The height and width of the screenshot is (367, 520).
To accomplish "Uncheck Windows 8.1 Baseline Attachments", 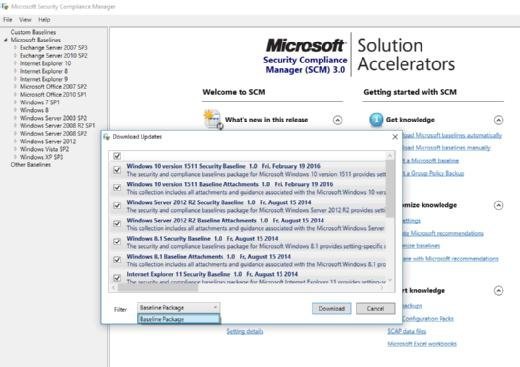I will pyautogui.click(x=117, y=260).
